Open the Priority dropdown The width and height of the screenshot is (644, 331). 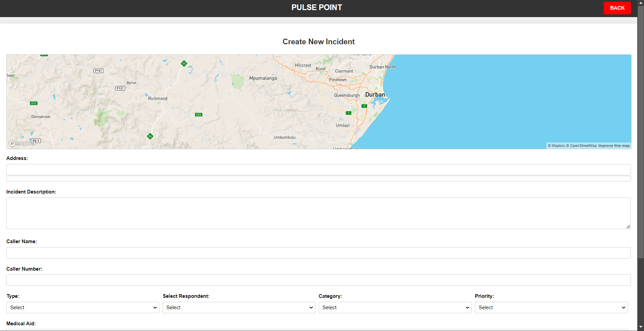point(551,308)
